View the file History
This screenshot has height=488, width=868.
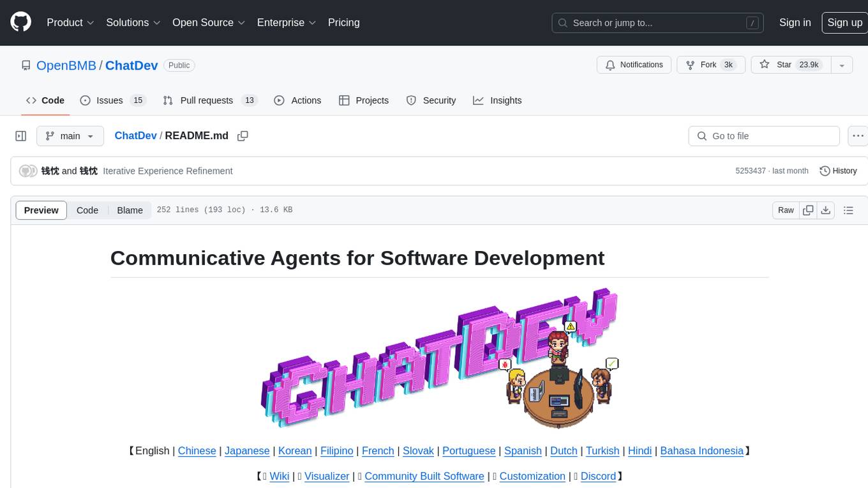[x=838, y=171]
